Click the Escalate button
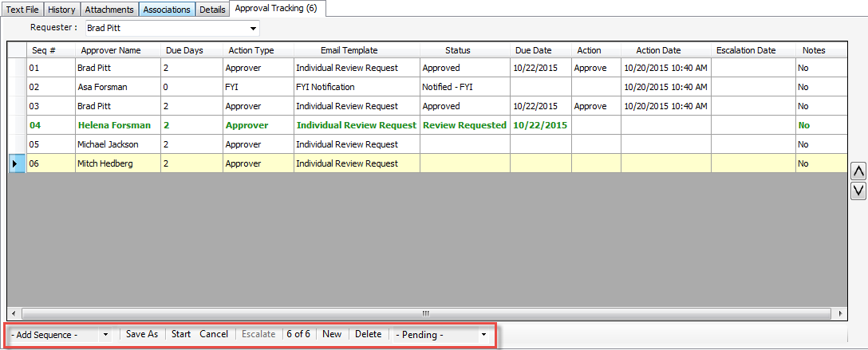Image resolution: width=868 pixels, height=350 pixels. tap(258, 334)
